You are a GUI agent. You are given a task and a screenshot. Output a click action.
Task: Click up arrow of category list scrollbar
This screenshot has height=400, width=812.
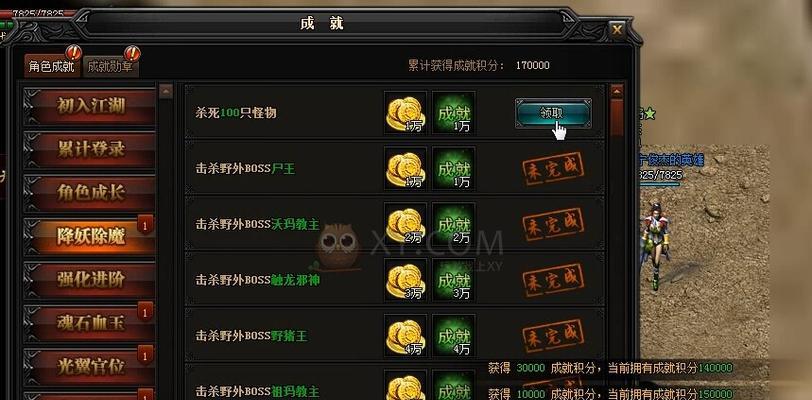coord(166,91)
